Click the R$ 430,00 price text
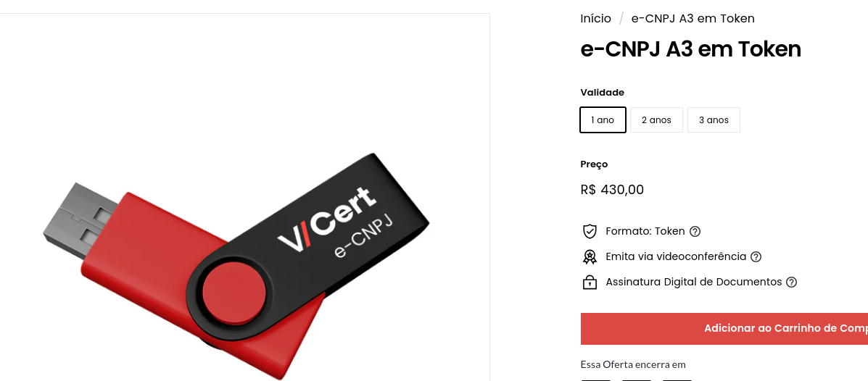868x381 pixels. tap(612, 190)
